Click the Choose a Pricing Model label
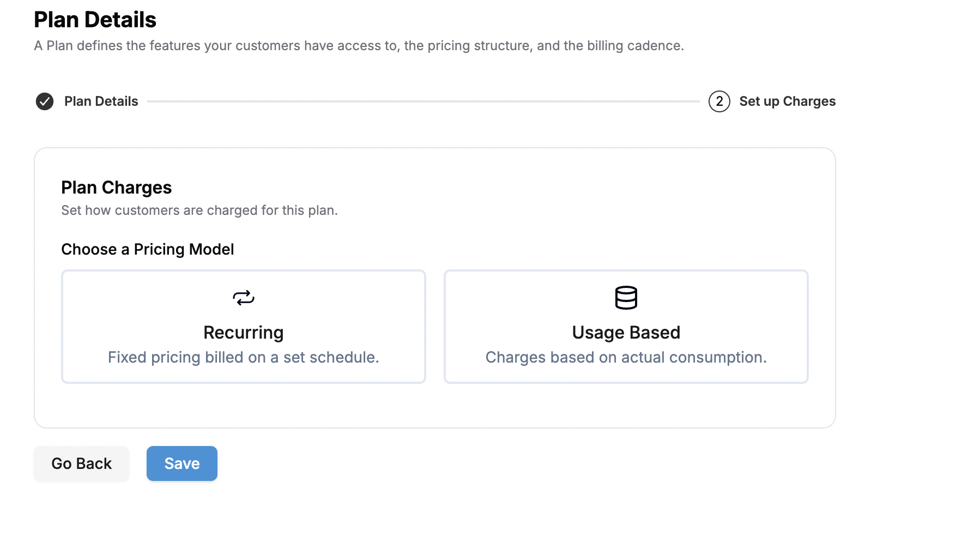Viewport: 980px width, 554px height. (148, 249)
